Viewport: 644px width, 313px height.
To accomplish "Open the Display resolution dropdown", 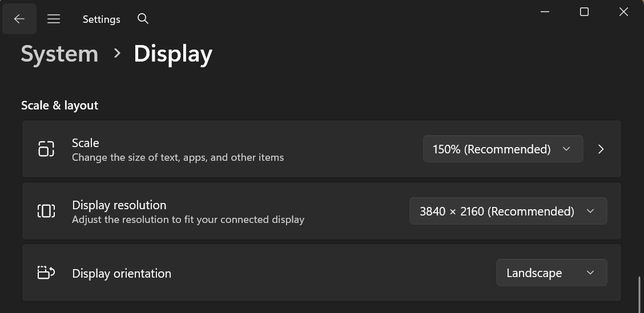I will coord(508,211).
